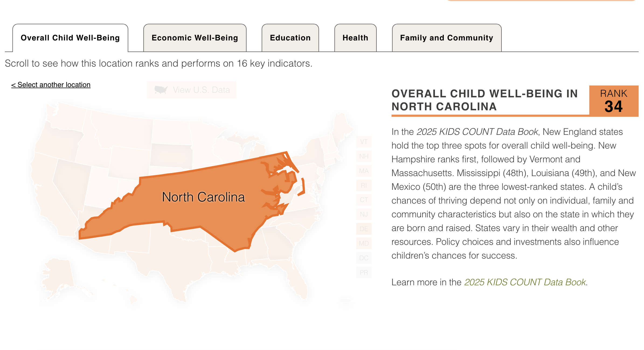Select the PR location button

click(x=364, y=273)
